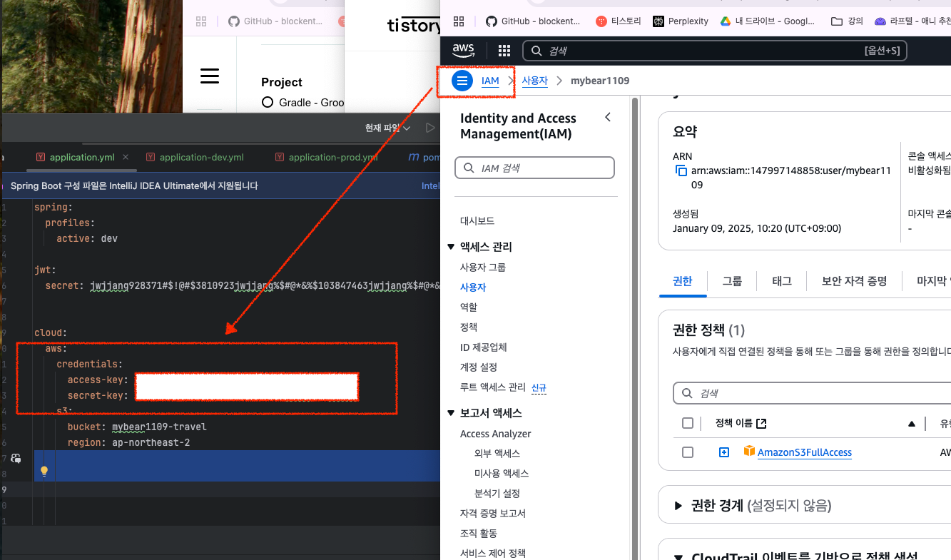Collapse the 액세스 관리 section in the sidebar
Image resolution: width=951 pixels, height=560 pixels.
pyautogui.click(x=451, y=247)
